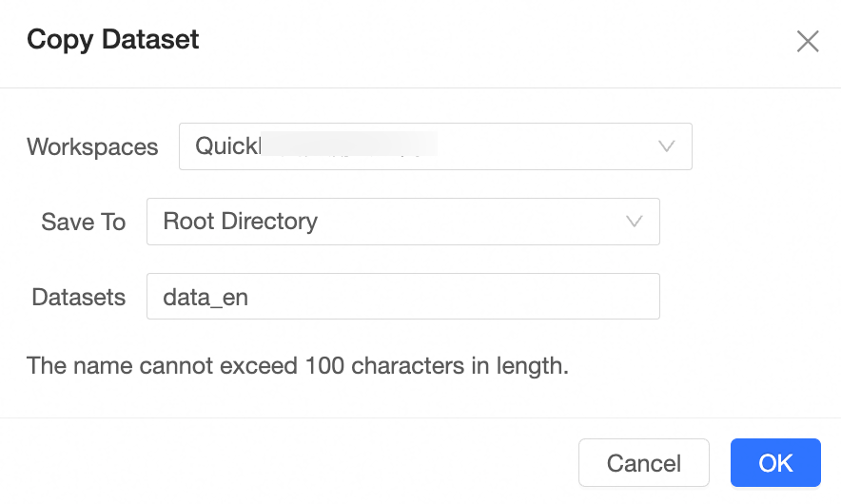Expand the Workspaces dropdown chevron

[x=667, y=146]
